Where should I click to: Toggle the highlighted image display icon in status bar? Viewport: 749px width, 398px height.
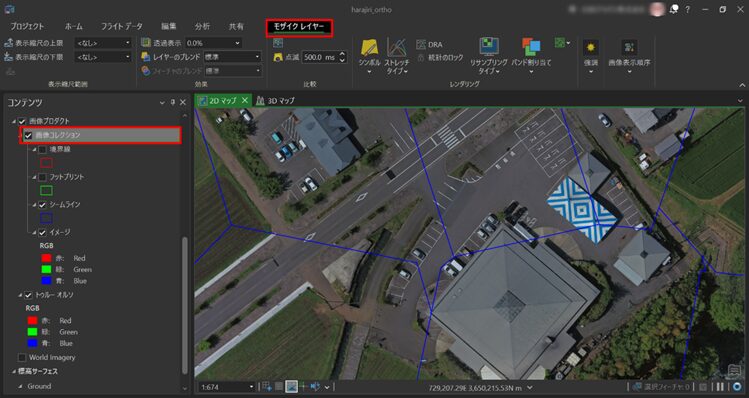click(291, 387)
